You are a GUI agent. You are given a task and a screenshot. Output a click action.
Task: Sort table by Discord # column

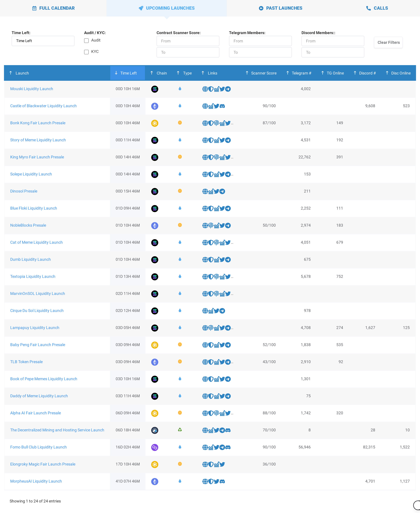pyautogui.click(x=365, y=73)
